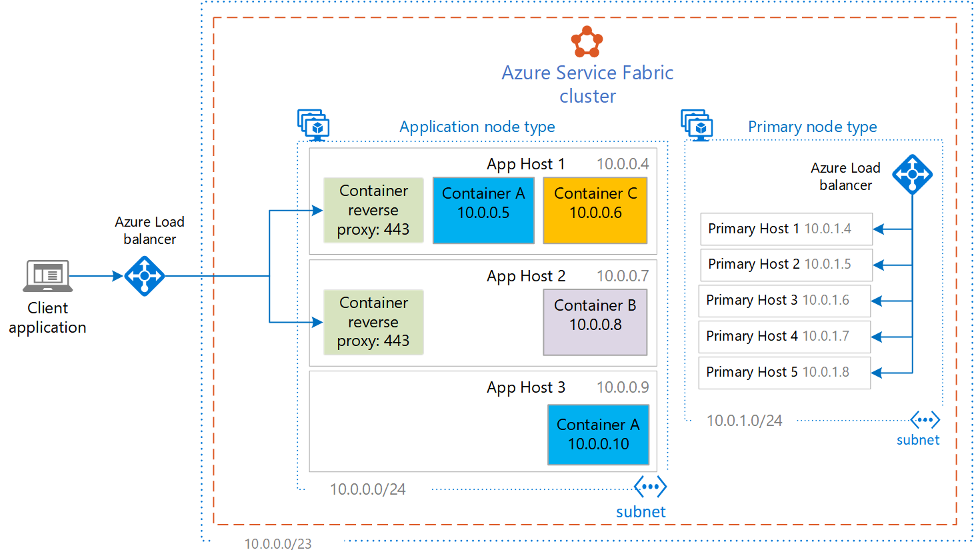Click the 10.0.0.4 address of App Host 1
The width and height of the screenshot is (974, 560).
623,164
